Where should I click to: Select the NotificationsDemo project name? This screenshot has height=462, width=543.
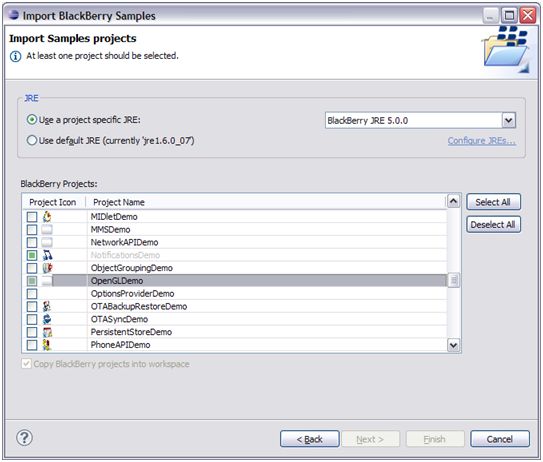tap(125, 255)
